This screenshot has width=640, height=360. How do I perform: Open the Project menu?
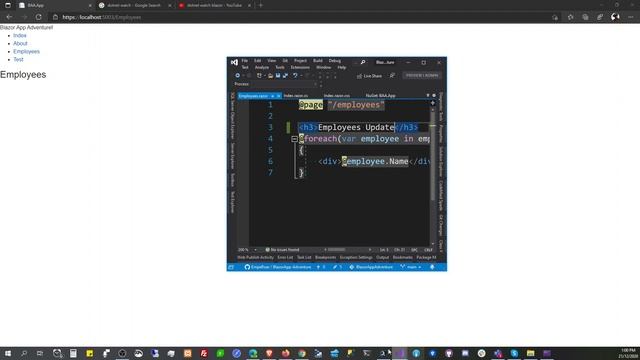300,61
